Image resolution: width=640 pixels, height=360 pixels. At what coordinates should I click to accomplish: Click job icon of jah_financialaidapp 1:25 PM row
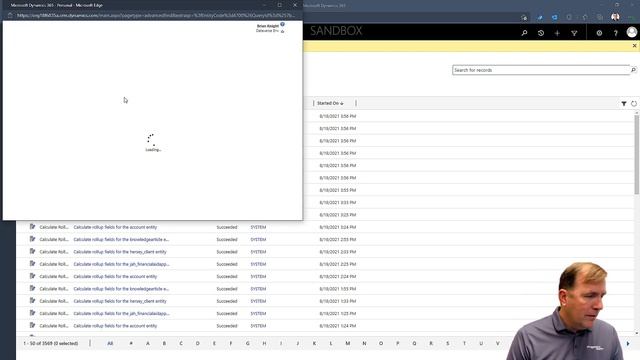[32, 313]
